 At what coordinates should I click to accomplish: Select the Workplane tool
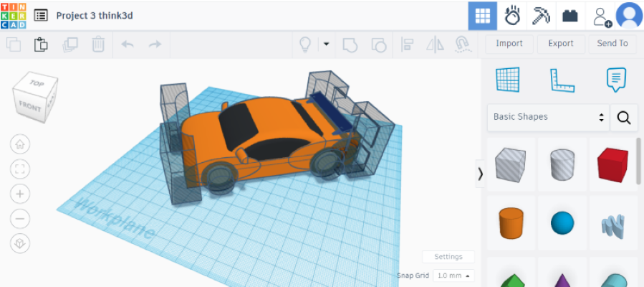(x=508, y=80)
